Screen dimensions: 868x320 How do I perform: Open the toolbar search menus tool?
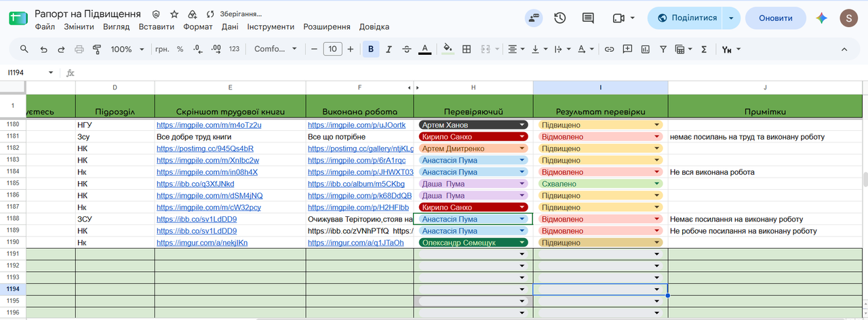[24, 49]
